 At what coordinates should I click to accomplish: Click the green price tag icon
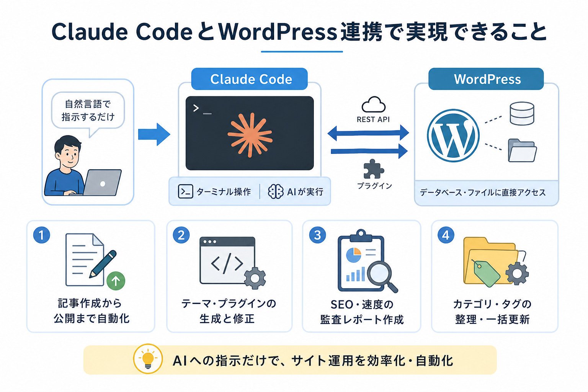click(x=486, y=273)
